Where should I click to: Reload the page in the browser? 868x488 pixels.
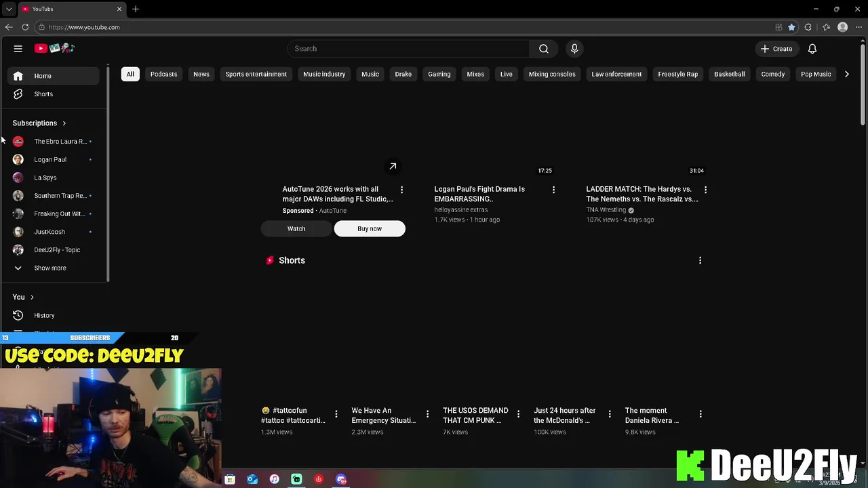coord(25,27)
